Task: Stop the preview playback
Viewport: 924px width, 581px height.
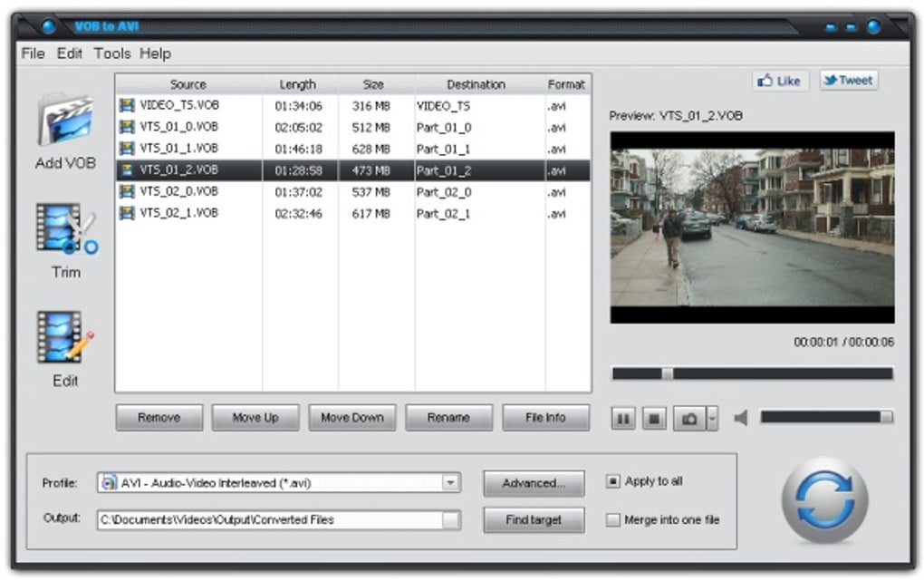Action: (x=654, y=419)
